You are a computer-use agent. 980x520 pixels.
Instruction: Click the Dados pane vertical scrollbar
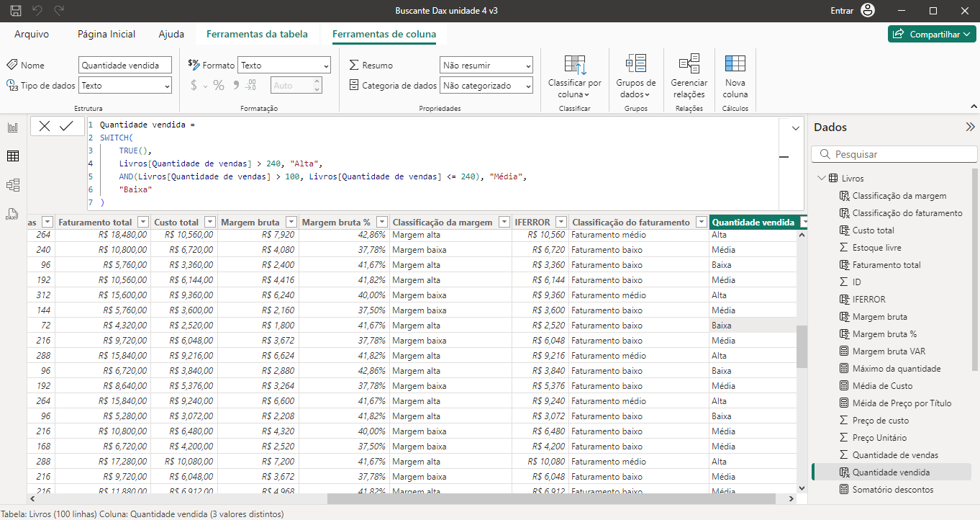click(x=975, y=270)
